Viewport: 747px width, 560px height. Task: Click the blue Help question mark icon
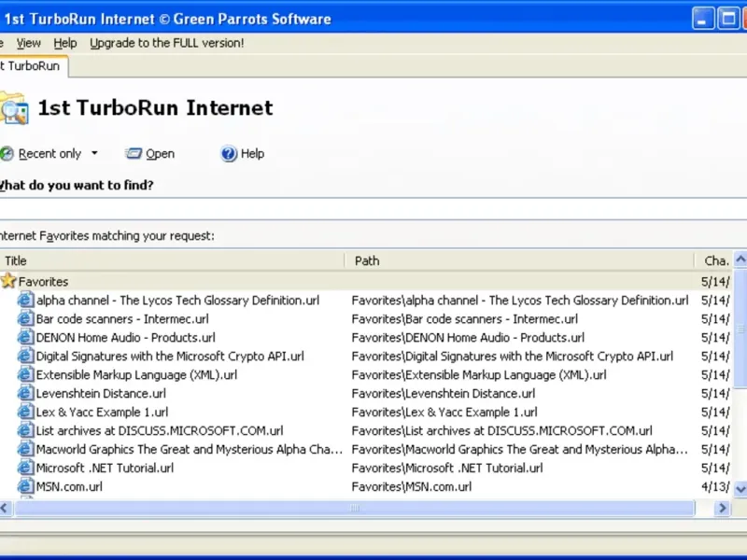point(229,153)
